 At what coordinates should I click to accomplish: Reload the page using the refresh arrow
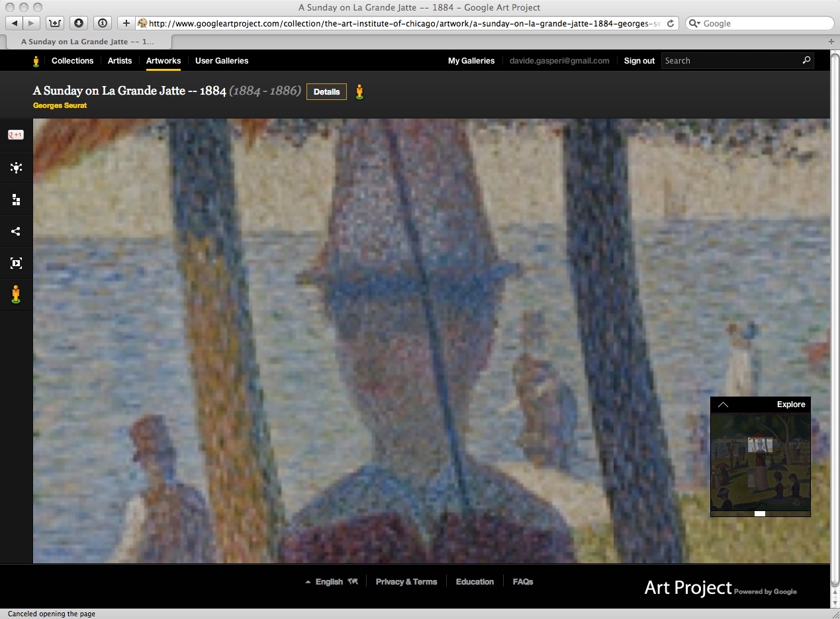[x=671, y=23]
